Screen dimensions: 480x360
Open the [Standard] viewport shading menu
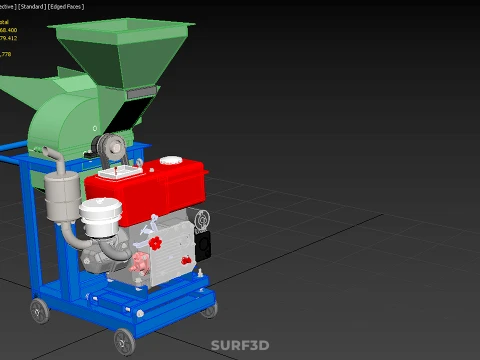tap(32, 7)
